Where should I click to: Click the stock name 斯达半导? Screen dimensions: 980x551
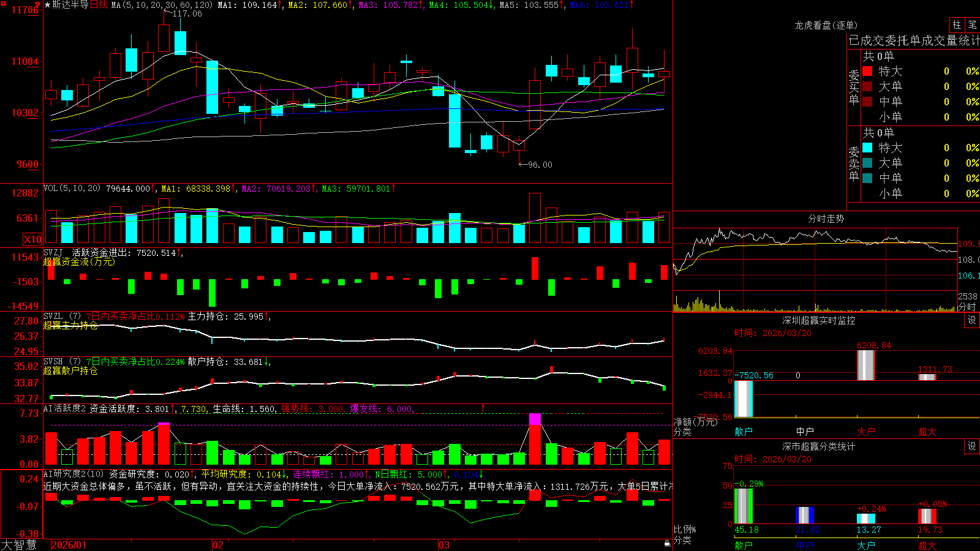(x=70, y=5)
